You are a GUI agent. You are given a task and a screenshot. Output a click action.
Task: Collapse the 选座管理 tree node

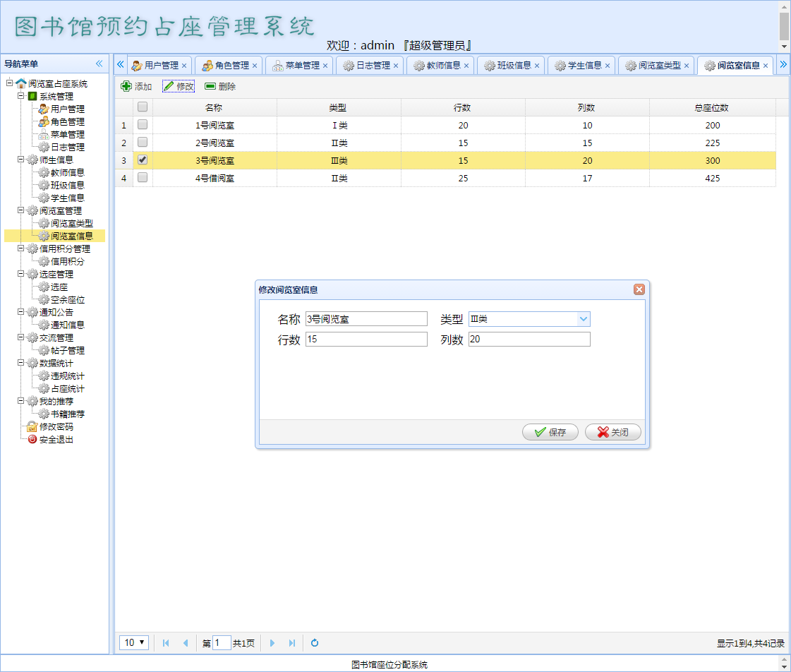point(20,273)
